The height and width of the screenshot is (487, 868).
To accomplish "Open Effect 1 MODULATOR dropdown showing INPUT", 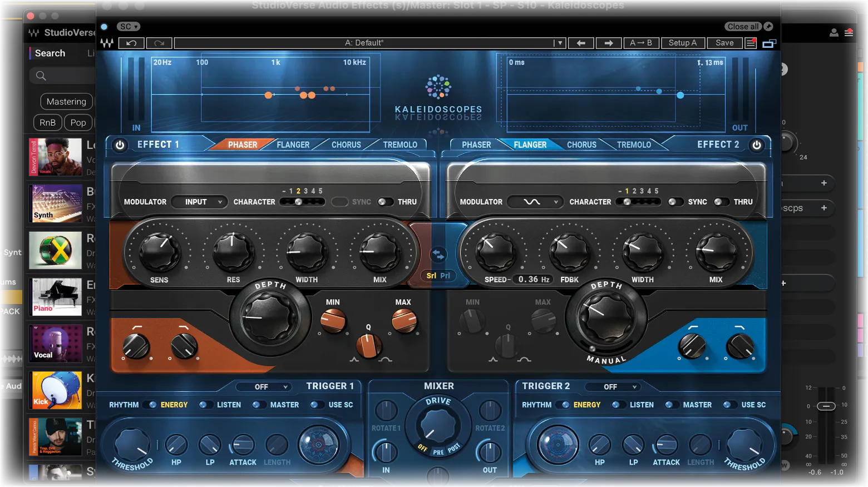I will click(199, 202).
